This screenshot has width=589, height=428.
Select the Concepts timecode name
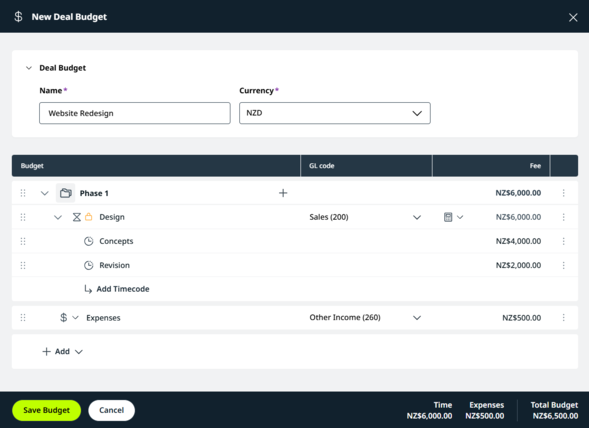pos(116,241)
